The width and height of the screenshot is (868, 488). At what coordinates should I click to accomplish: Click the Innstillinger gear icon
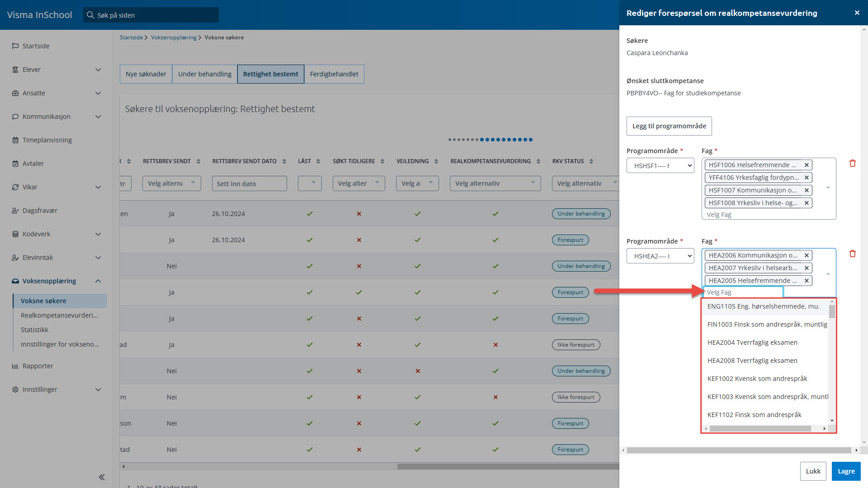coord(15,389)
